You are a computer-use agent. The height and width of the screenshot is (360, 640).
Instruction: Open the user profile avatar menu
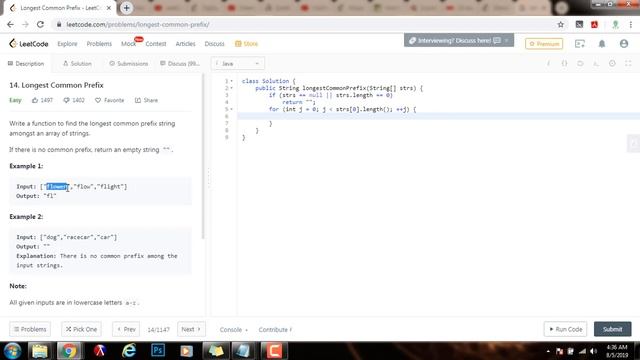(x=624, y=44)
